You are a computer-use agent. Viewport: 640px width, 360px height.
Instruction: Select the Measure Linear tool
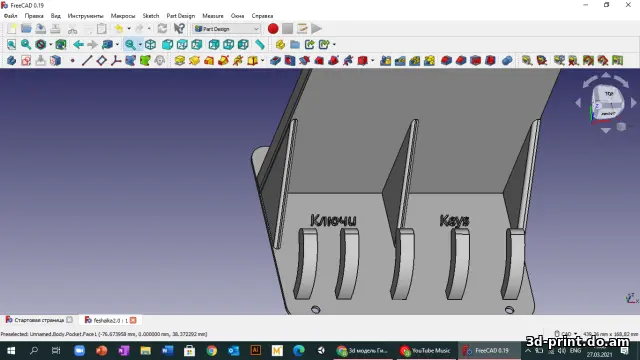coord(527,61)
